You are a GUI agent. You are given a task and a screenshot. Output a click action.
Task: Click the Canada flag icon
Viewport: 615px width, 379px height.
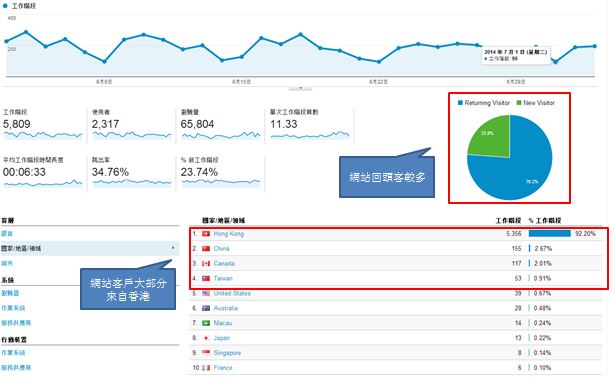tap(206, 264)
